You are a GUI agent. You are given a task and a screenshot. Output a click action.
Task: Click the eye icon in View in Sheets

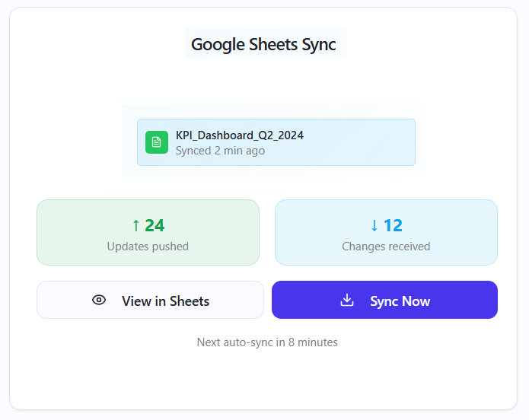99,300
